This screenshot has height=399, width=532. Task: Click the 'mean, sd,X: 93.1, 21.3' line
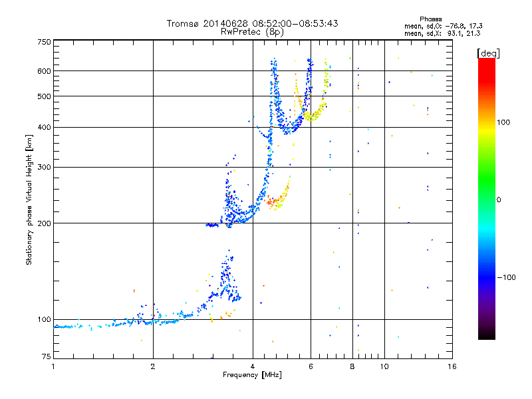click(x=442, y=33)
